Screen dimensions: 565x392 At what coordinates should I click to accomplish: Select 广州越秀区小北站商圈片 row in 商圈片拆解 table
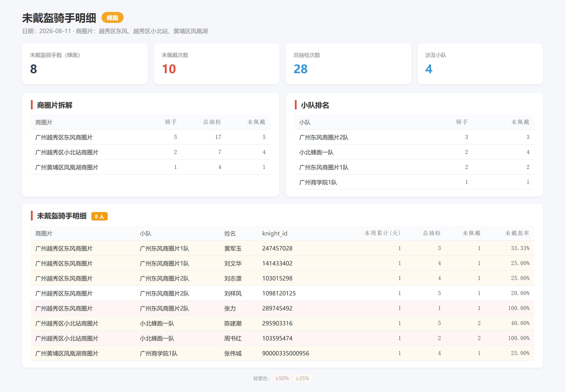tap(151, 152)
